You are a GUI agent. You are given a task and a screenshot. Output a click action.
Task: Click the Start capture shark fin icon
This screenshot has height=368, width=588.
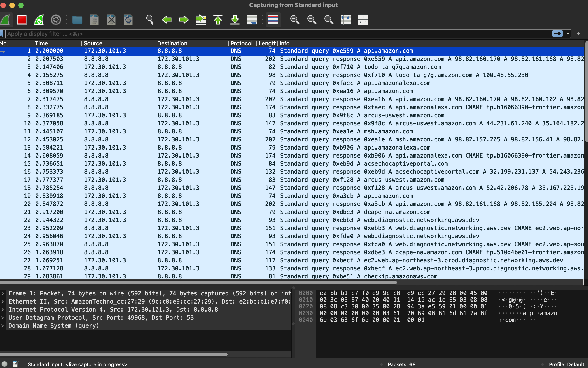[5, 20]
